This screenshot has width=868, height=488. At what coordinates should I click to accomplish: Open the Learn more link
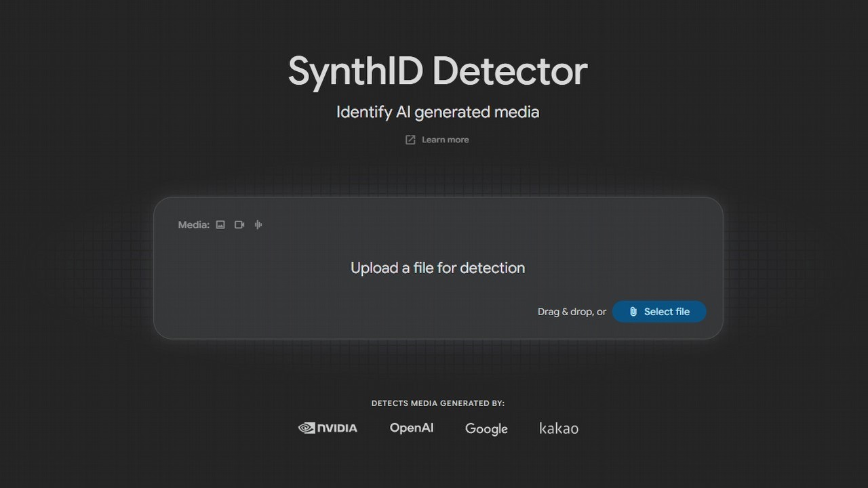point(445,140)
